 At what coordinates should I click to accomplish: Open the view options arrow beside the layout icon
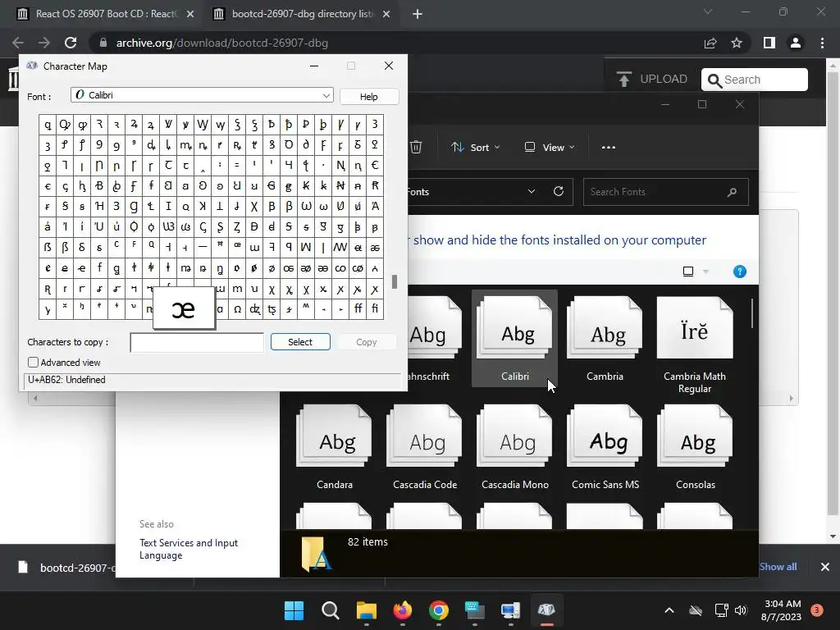point(705,272)
